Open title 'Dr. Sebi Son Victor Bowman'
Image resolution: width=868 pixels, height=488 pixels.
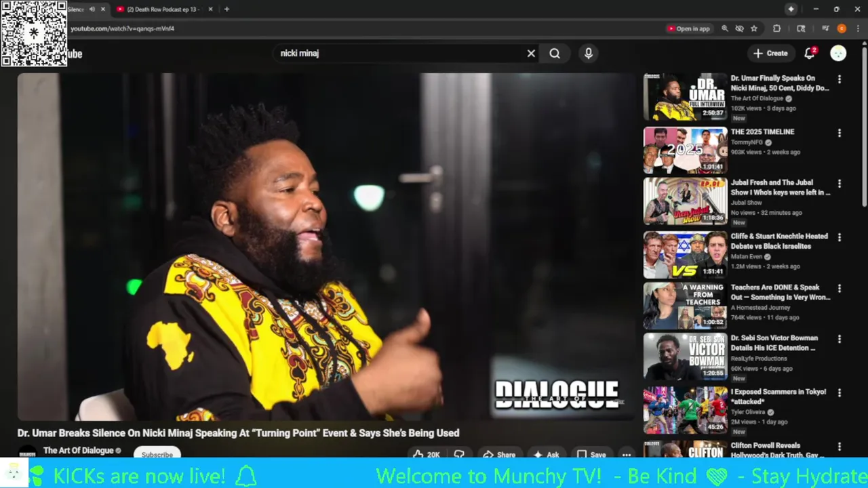click(x=774, y=342)
